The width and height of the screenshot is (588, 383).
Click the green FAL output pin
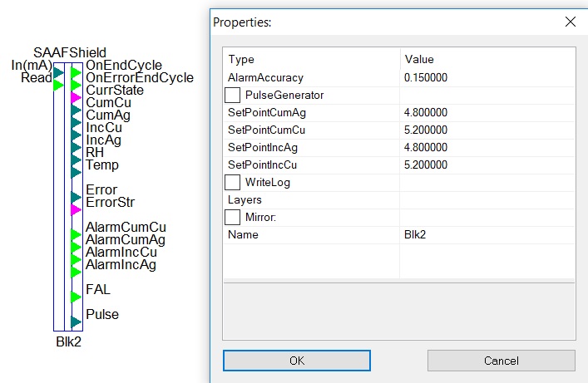(x=77, y=297)
